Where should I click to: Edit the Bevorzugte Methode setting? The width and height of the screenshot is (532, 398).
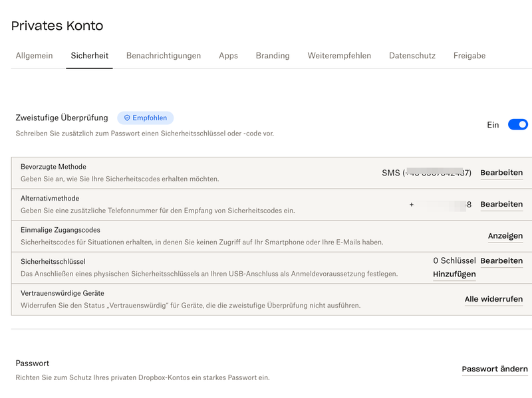click(x=501, y=173)
